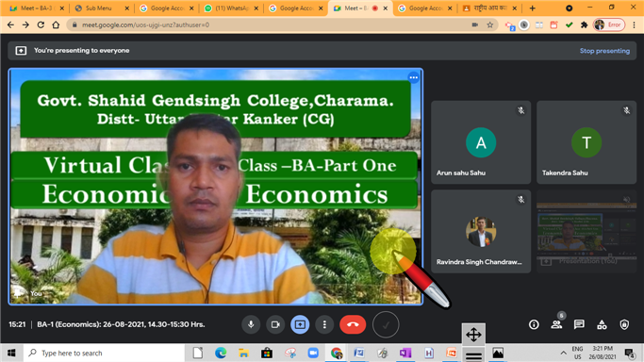The image size is (644, 362).
Task: Bookmark this page with the star
Action: click(490, 25)
